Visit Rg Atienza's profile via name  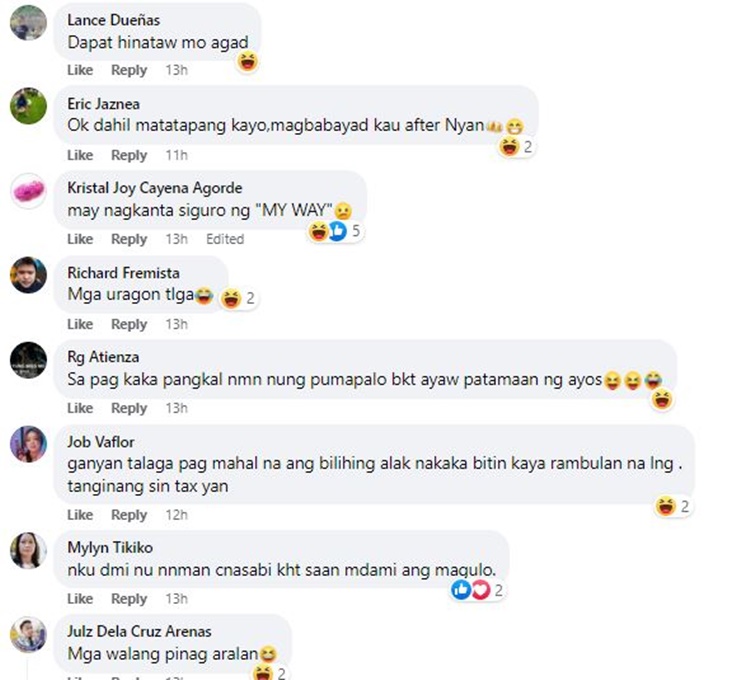coord(103,357)
